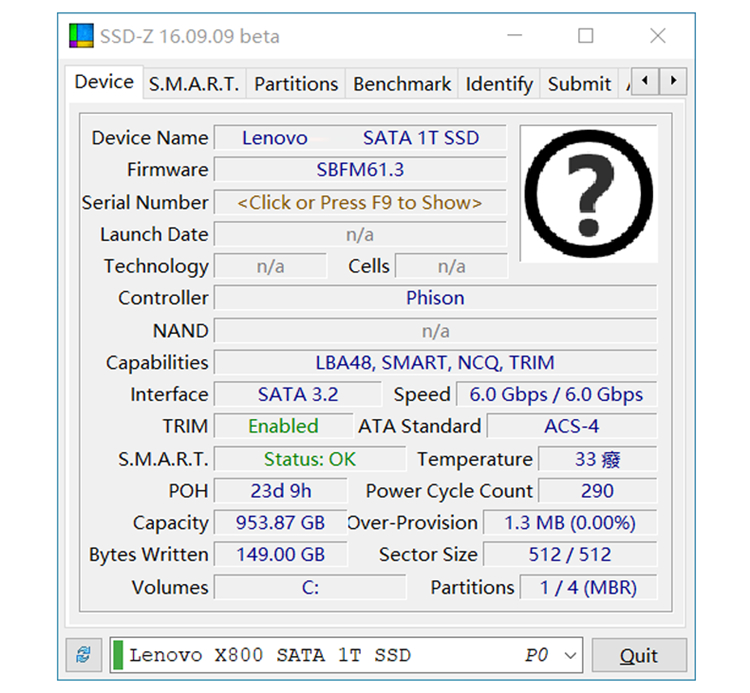This screenshot has height=693, width=750.
Task: Click the refresh icon button at bottom left
Action: coord(83,656)
